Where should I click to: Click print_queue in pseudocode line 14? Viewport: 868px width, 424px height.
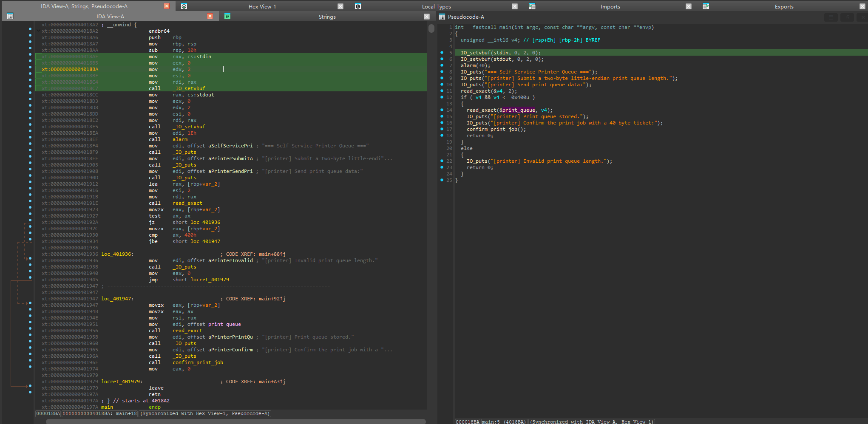point(519,110)
